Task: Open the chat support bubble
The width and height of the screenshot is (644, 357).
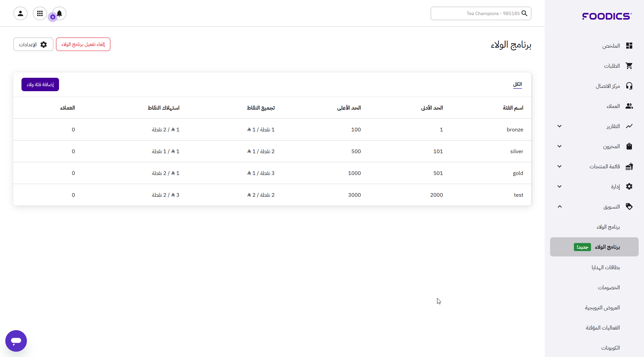Action: click(16, 341)
